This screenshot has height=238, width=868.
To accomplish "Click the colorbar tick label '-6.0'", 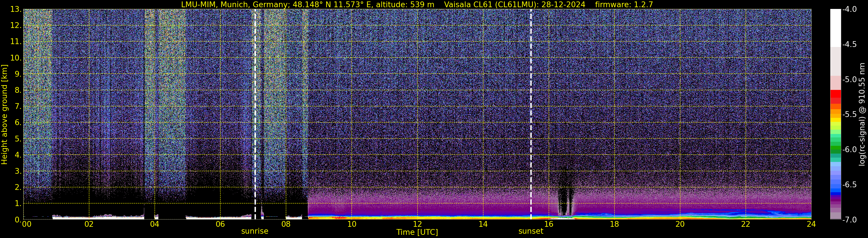I will click(x=849, y=150).
